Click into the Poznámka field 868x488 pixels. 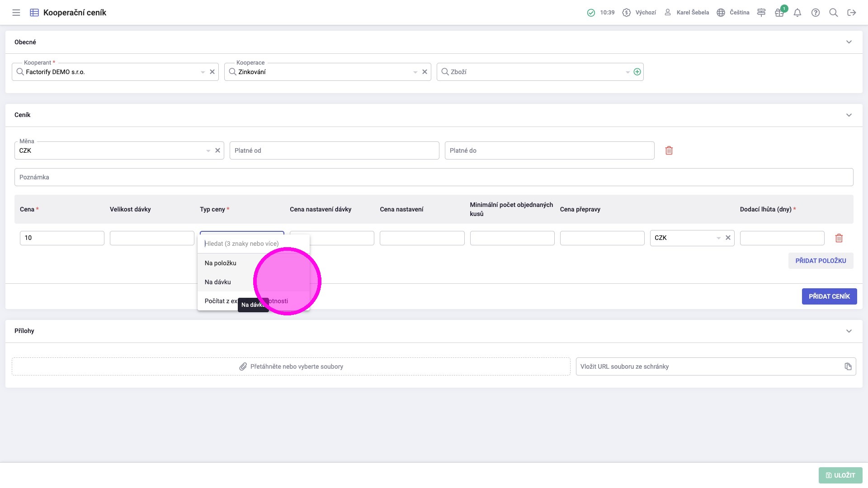click(x=434, y=177)
